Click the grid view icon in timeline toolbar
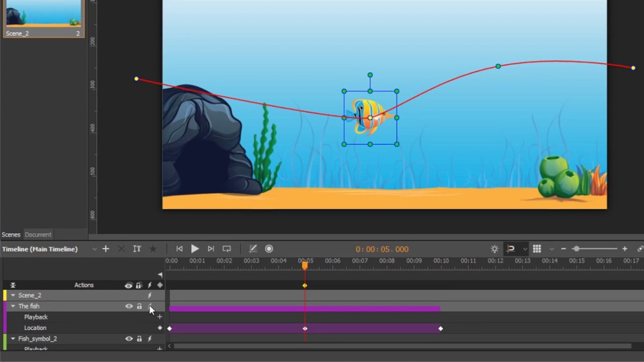644x362 pixels. [537, 248]
